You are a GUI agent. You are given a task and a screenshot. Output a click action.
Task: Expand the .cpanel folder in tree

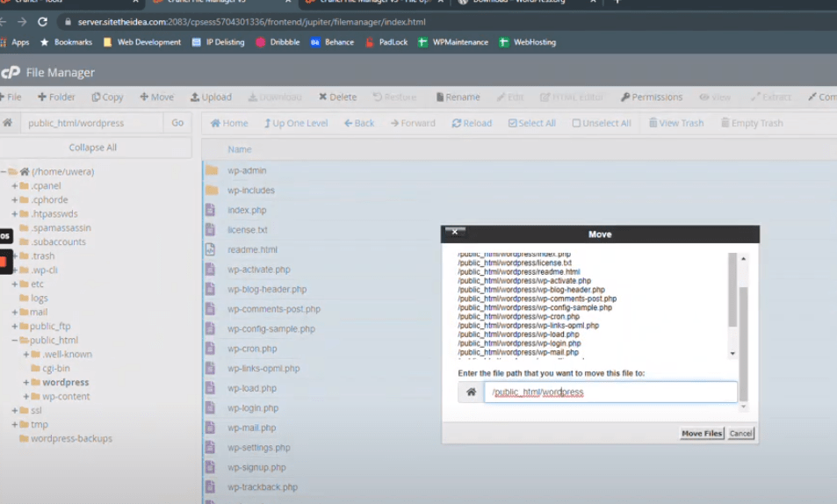point(15,186)
